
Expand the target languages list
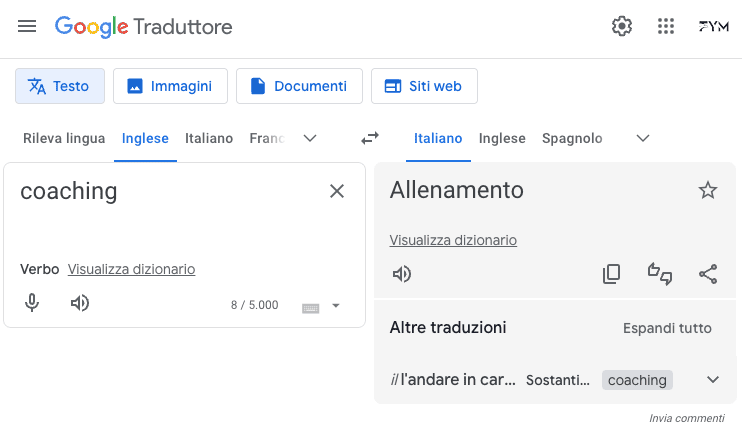point(643,138)
